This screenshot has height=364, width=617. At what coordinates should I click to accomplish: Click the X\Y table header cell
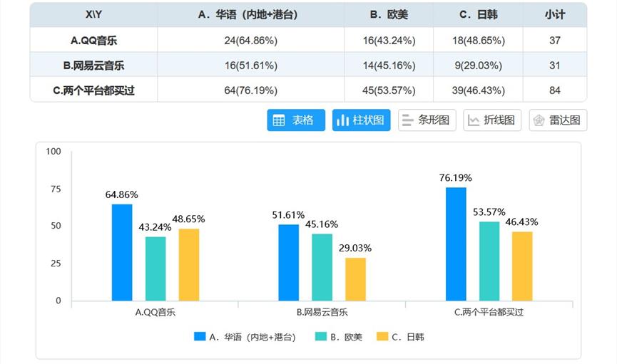(x=93, y=14)
